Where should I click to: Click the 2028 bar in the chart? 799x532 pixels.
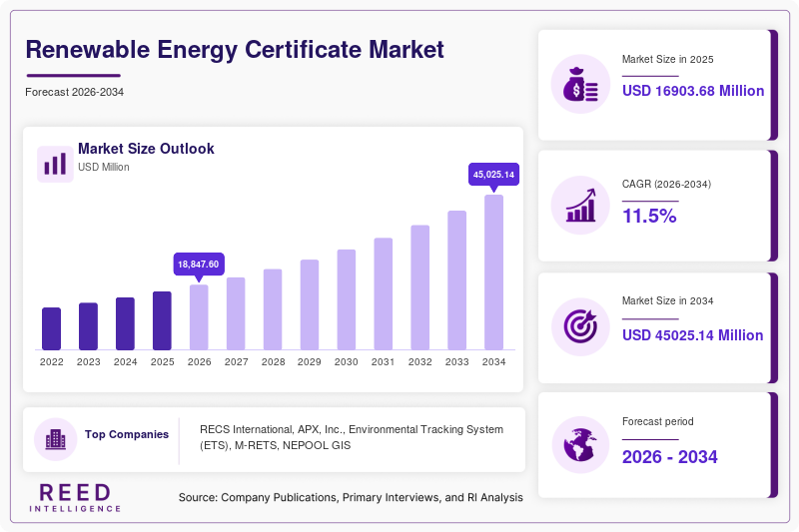[x=273, y=309]
